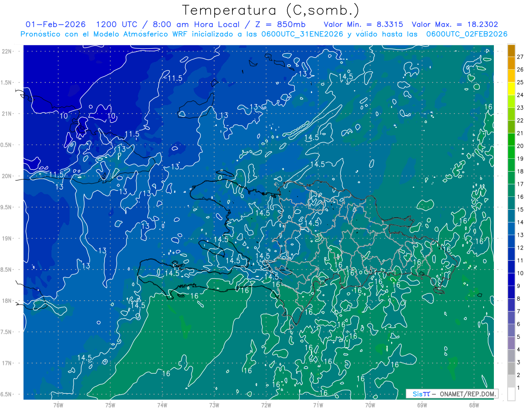Click the colorbar label '21'
The height and width of the screenshot is (411, 532).
pos(520,133)
